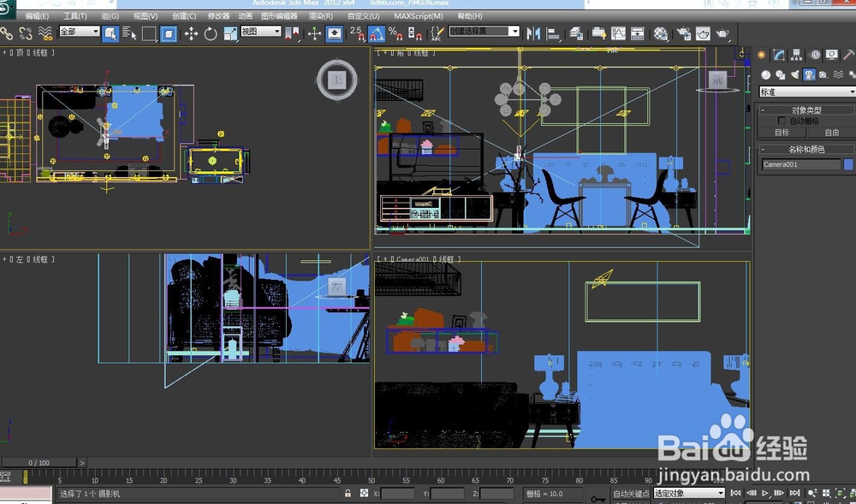Open the Render Setup teapot icon
856x504 pixels.
(683, 34)
